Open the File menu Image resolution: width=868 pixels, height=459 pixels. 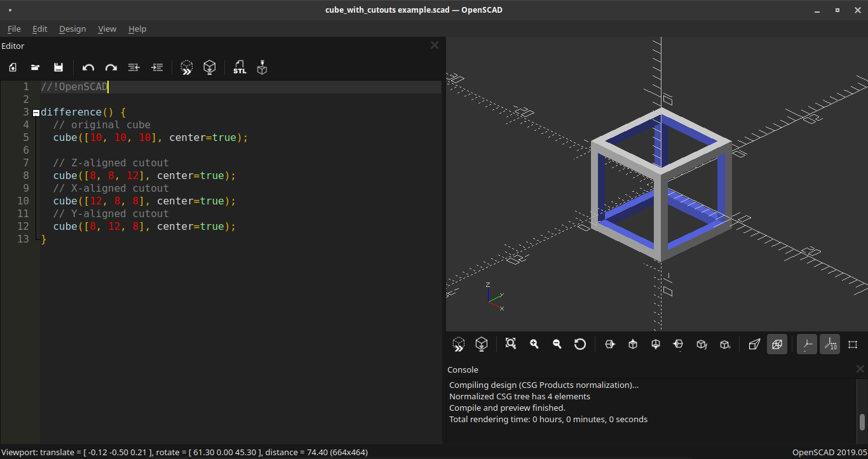[14, 29]
